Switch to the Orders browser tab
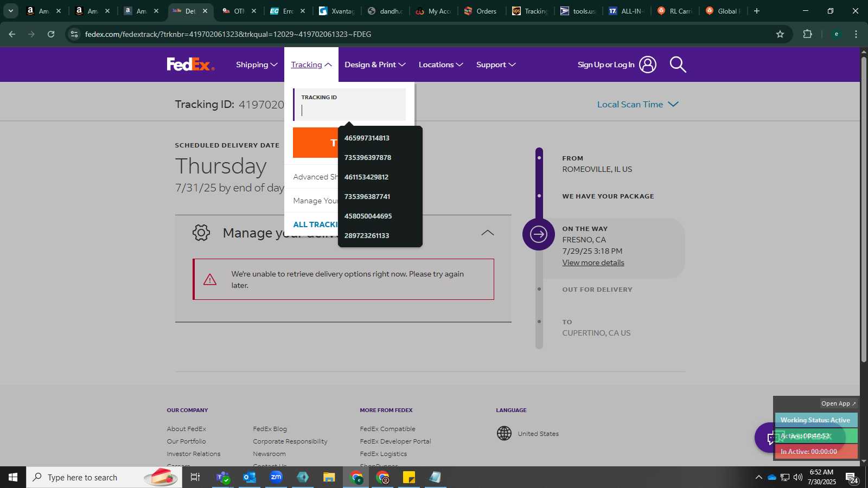This screenshot has width=868, height=488. click(481, 11)
